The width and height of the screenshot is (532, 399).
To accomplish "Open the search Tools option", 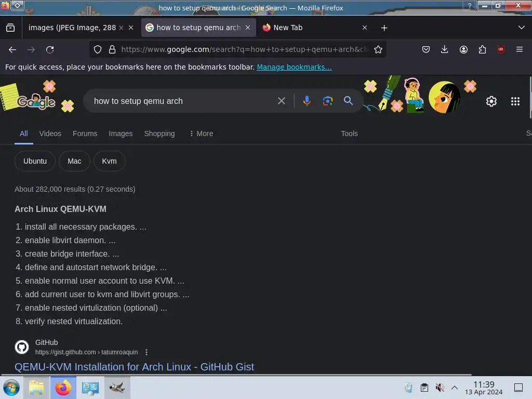I will click(x=349, y=134).
